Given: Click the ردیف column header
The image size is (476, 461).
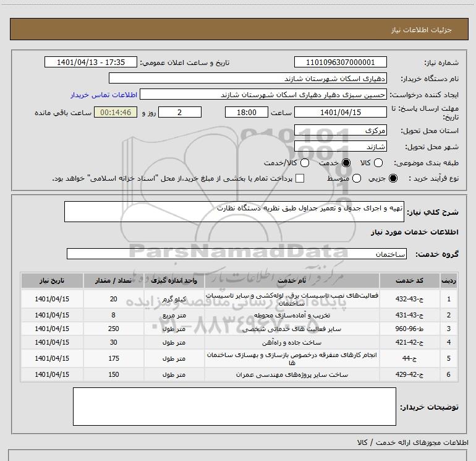Looking at the screenshot, I should coord(449,280).
